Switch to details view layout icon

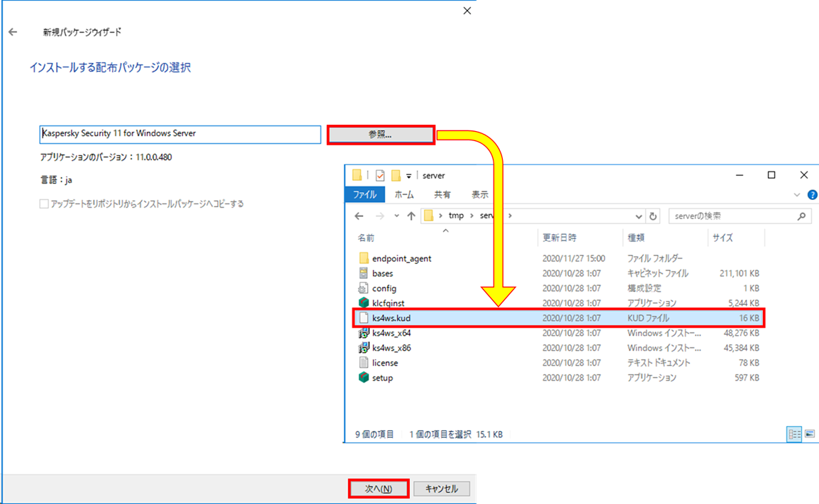click(x=794, y=434)
